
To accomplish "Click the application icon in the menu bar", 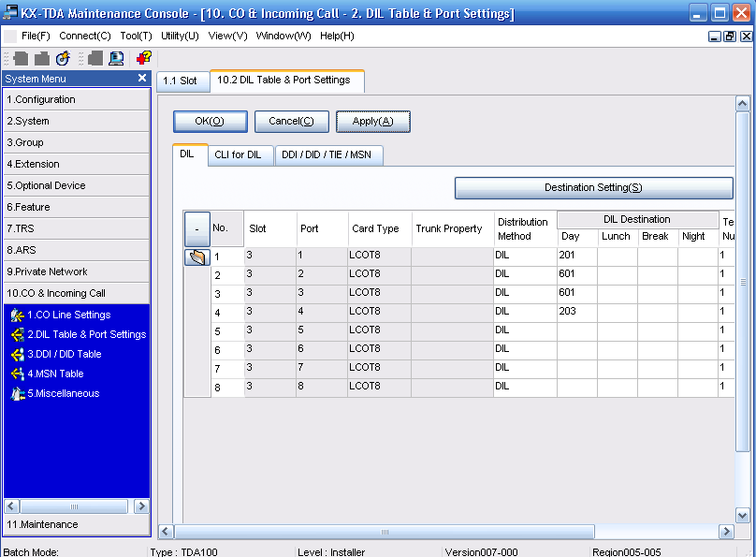I will (x=10, y=37).
